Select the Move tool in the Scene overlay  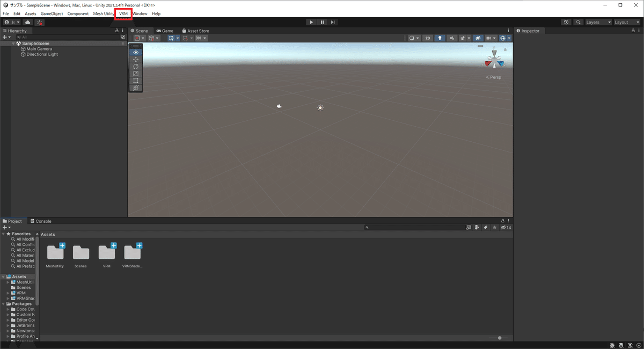[136, 59]
